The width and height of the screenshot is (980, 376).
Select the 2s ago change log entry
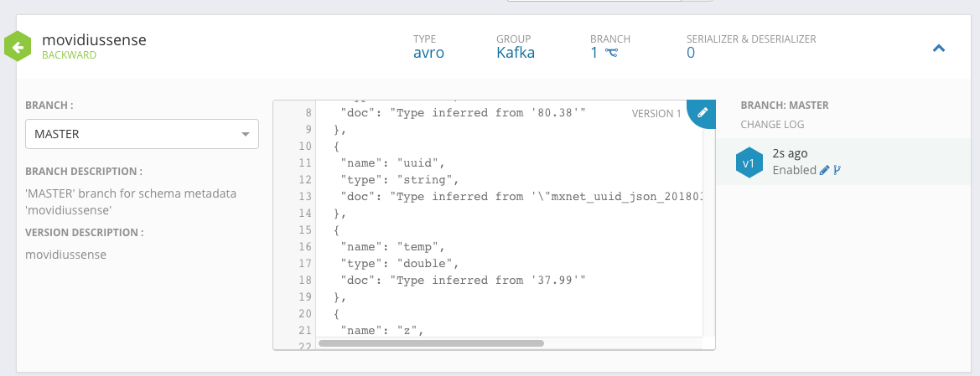coord(790,154)
